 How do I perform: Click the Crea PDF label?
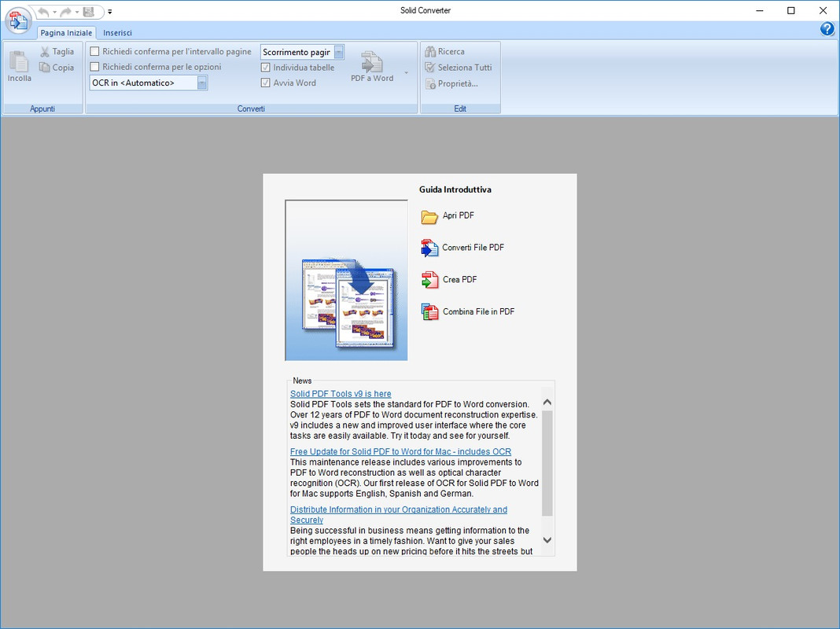459,279
